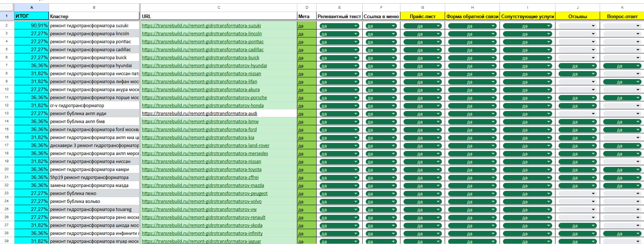Select cell 'замена гидротрансформатора мазда'
644x244 pixels.
[94, 185]
